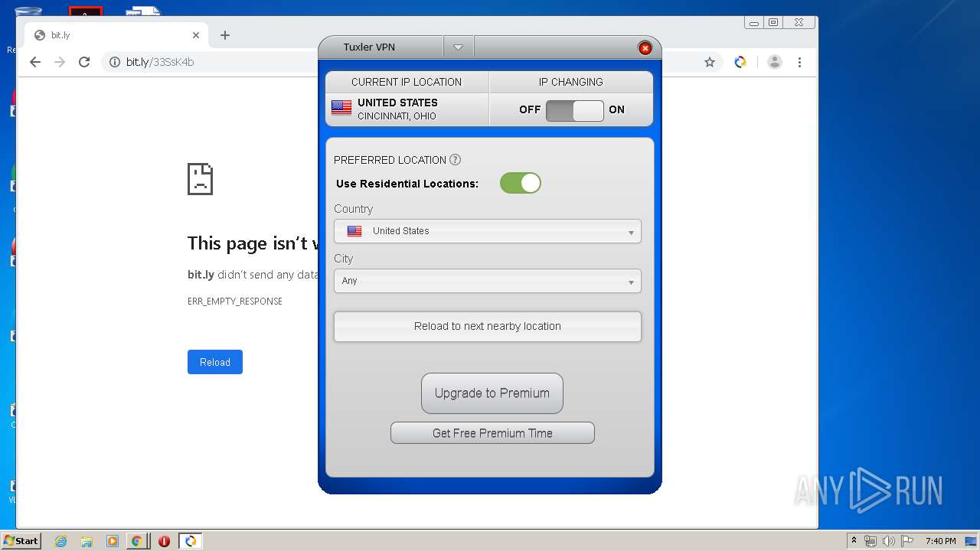This screenshot has height=551, width=980.
Task: Click the bit.ly address bar URL
Action: click(160, 62)
